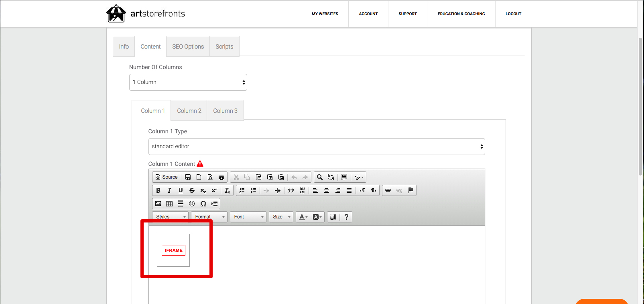Open the smiley emoticon picker

[x=192, y=204]
